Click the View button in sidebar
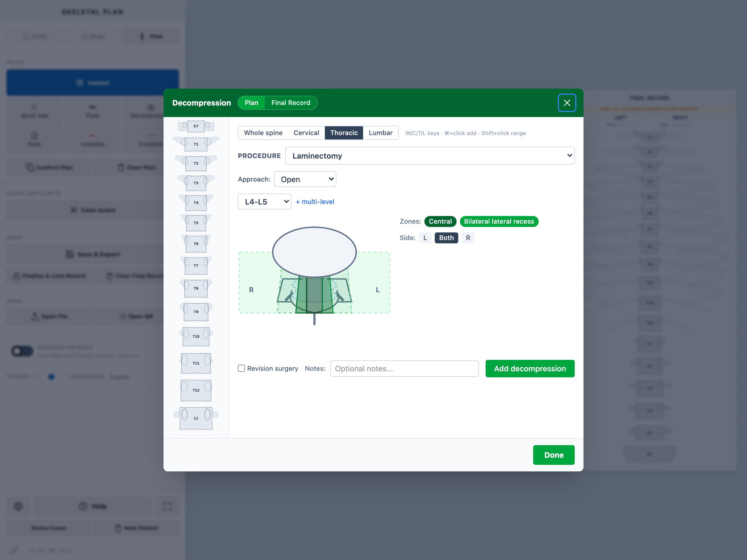The width and height of the screenshot is (747, 560). 151,36
